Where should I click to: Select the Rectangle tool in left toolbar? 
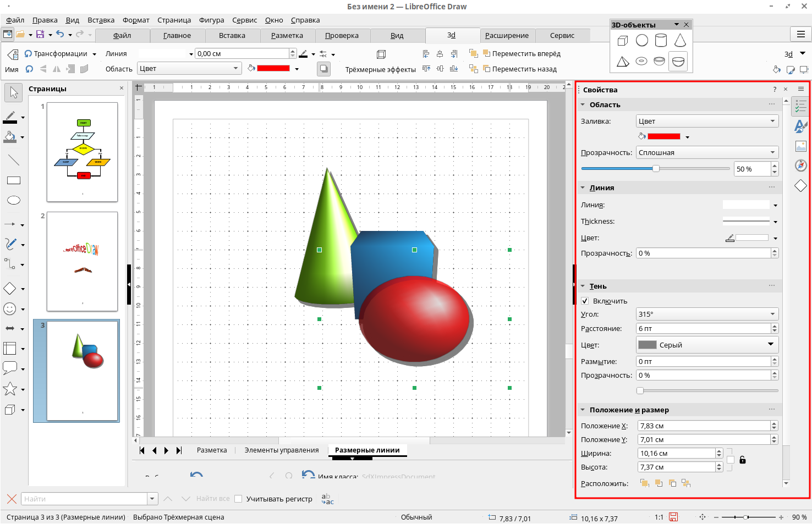click(x=14, y=180)
